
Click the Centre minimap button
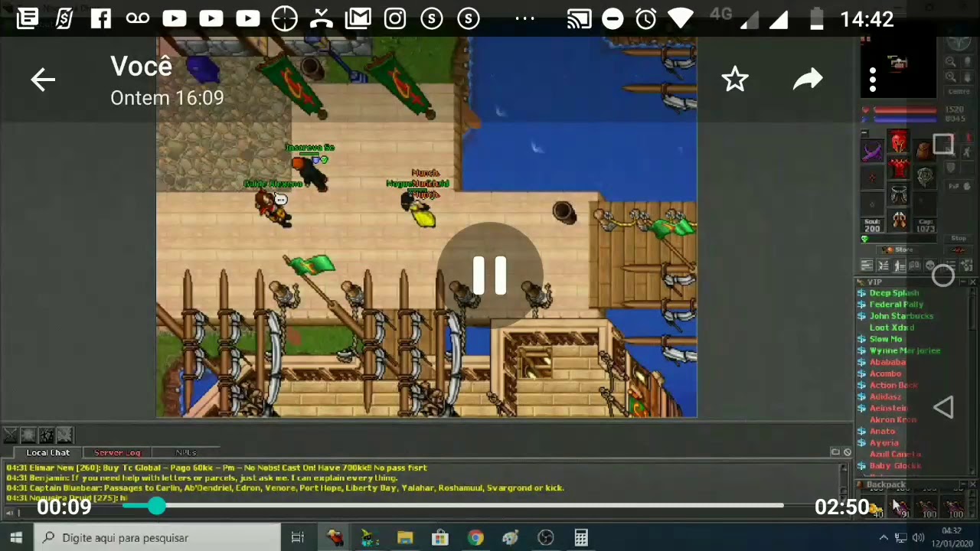(x=959, y=92)
